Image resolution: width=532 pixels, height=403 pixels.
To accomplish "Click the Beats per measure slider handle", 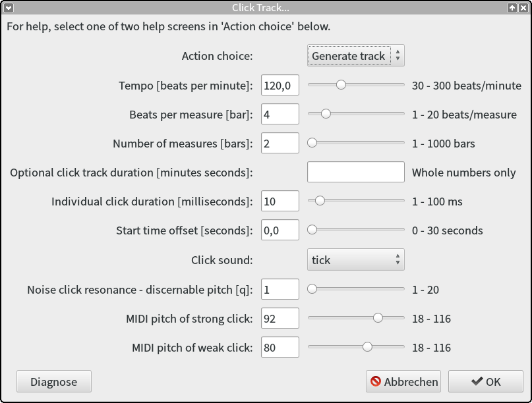I will point(326,114).
